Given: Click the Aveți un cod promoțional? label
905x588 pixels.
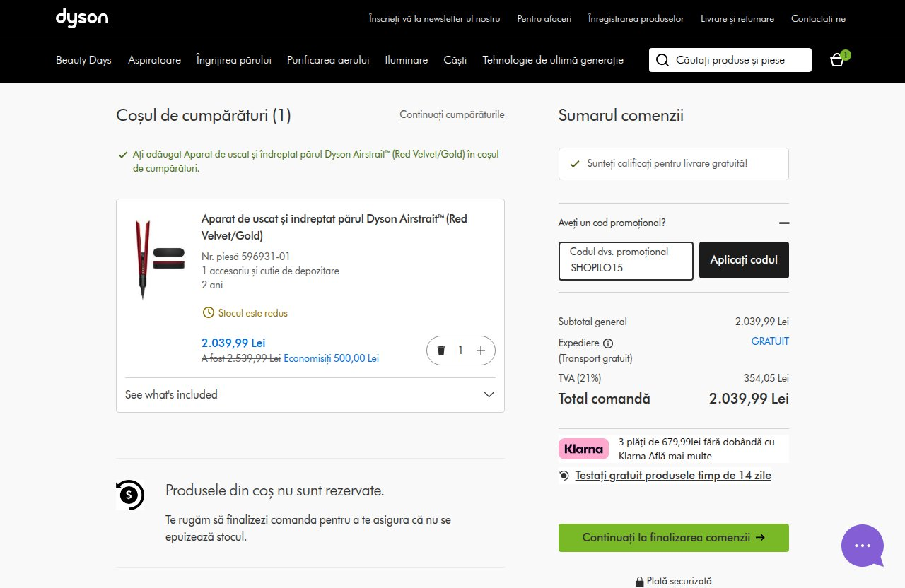Looking at the screenshot, I should click(612, 223).
